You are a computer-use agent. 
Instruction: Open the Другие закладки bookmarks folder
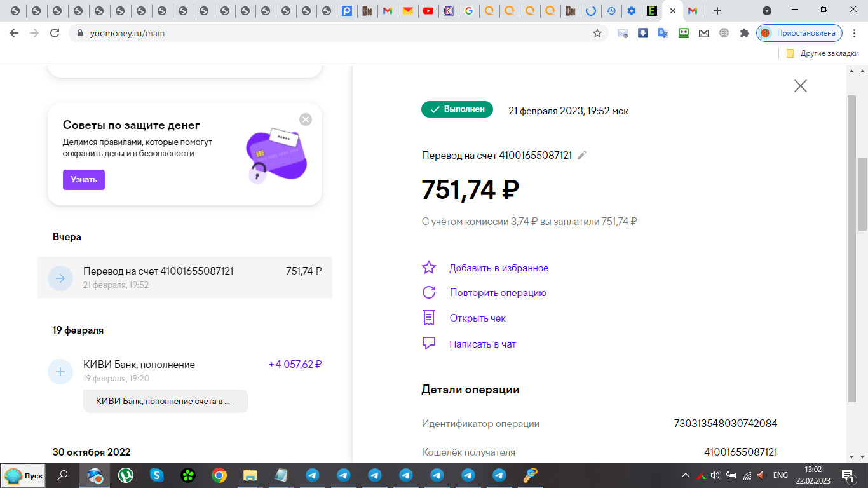coord(822,54)
